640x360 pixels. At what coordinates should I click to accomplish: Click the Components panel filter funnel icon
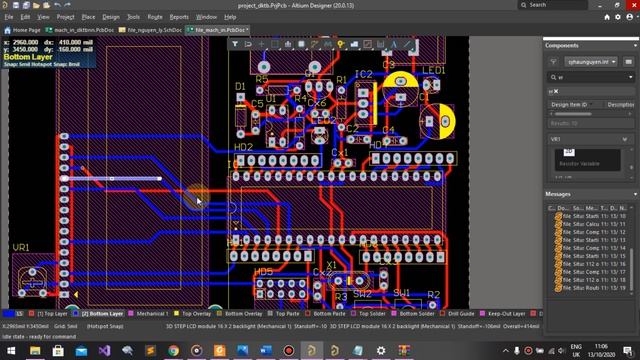coord(553,62)
